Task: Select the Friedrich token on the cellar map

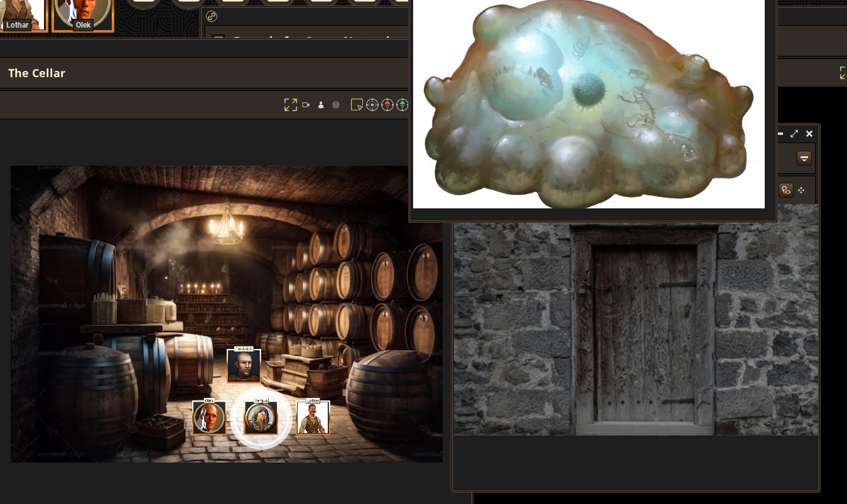Action: pos(244,366)
